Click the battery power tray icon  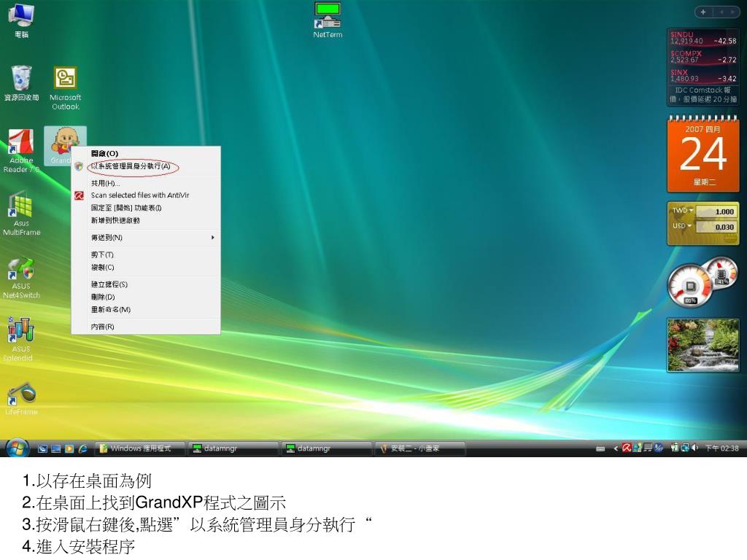[x=675, y=448]
